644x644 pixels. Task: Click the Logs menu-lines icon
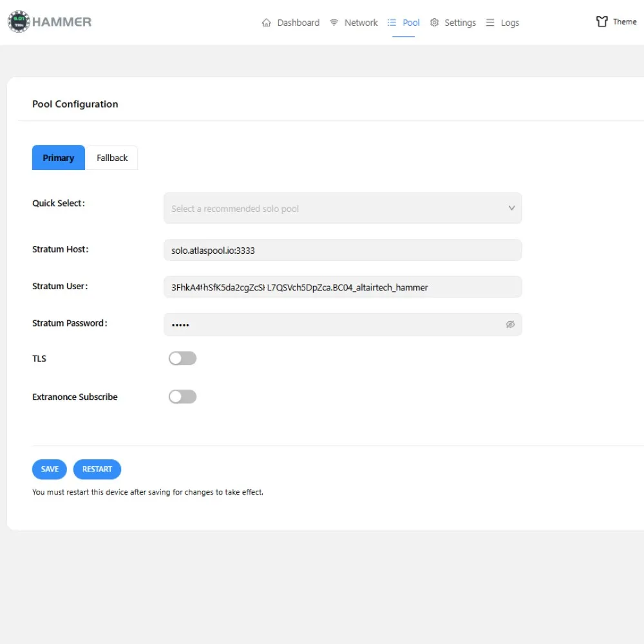tap(489, 23)
